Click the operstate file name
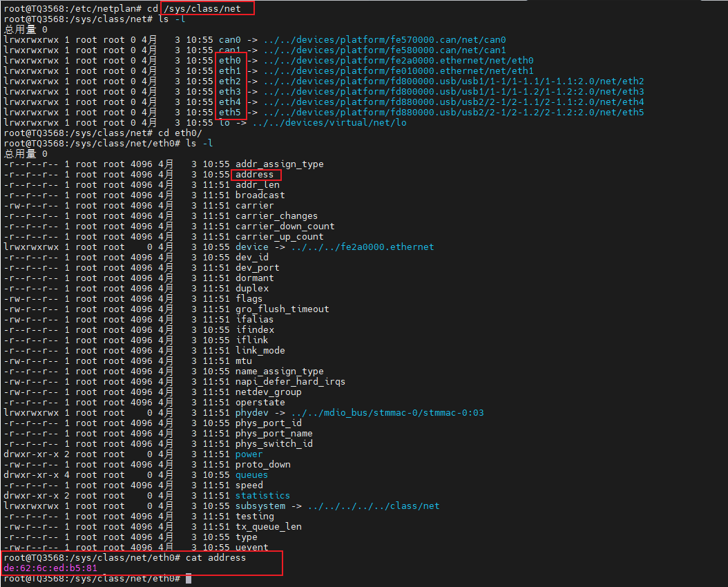The image size is (728, 587). [260, 403]
